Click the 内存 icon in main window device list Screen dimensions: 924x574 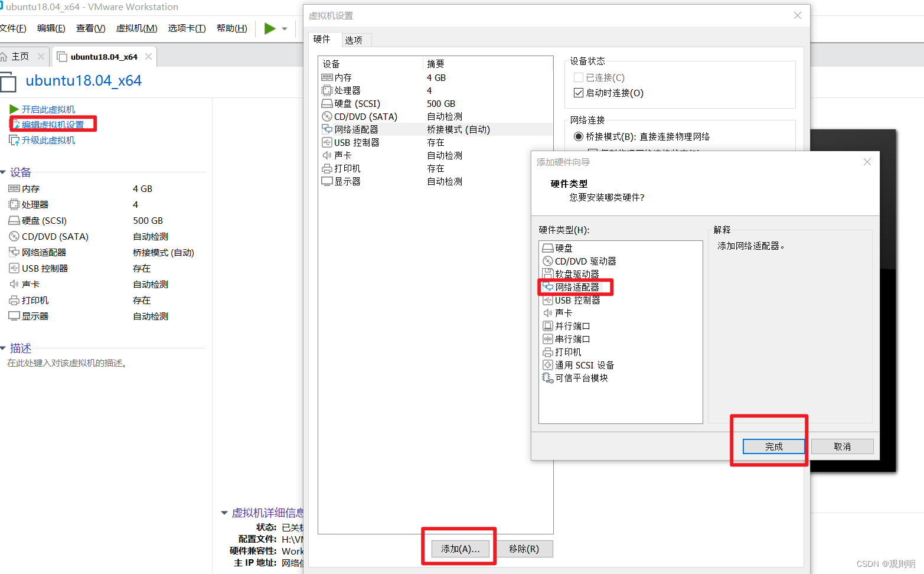click(x=14, y=188)
